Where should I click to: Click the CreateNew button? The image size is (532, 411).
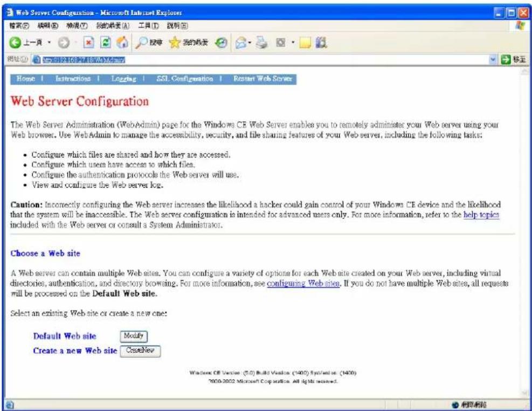(140, 351)
